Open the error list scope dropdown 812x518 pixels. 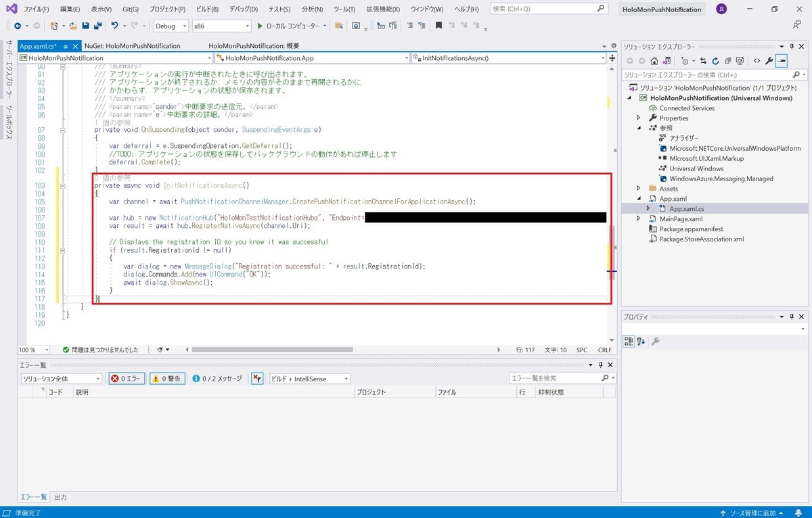click(61, 379)
